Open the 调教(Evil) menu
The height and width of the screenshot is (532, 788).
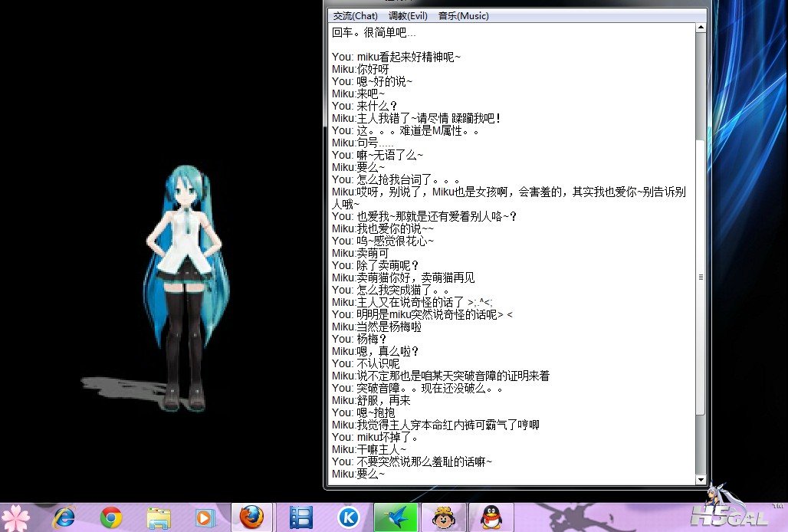click(x=408, y=16)
